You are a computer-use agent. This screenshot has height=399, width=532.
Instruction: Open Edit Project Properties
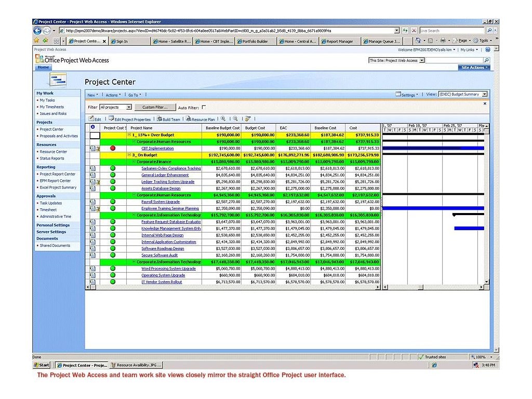(129, 119)
